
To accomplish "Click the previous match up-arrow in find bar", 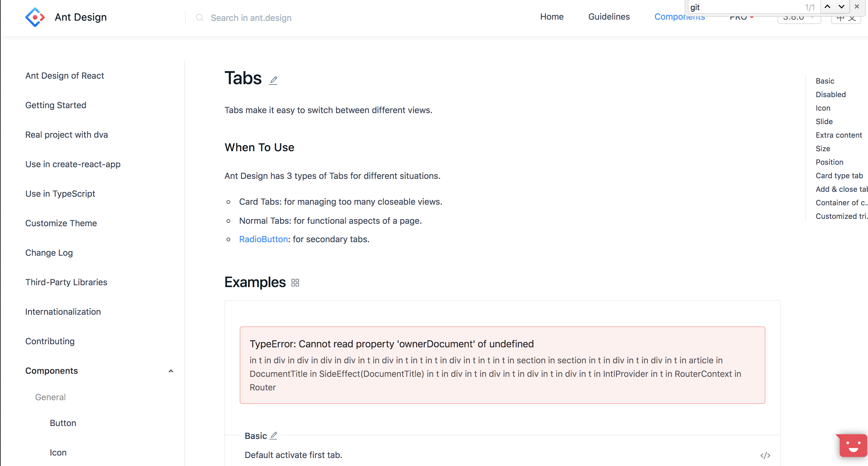I will (827, 6).
